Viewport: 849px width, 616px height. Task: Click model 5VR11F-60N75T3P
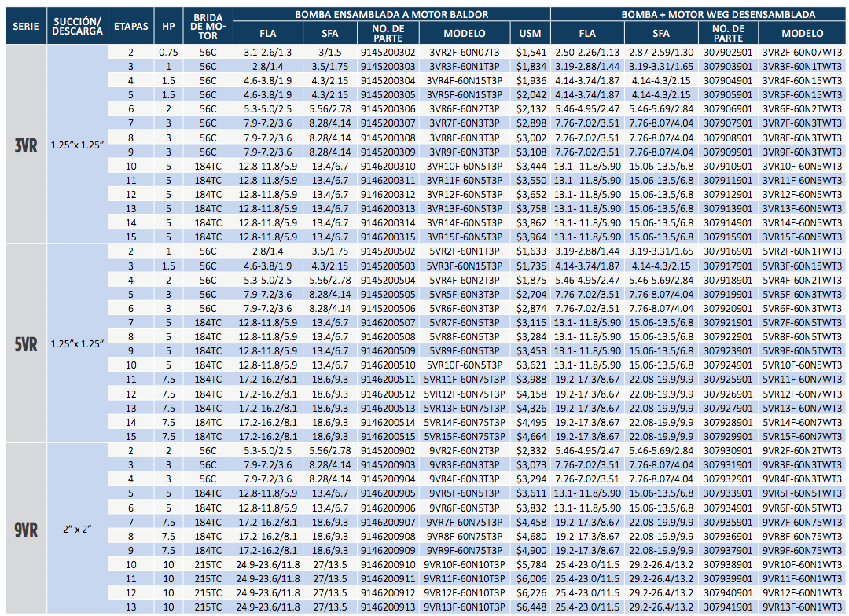(x=465, y=379)
